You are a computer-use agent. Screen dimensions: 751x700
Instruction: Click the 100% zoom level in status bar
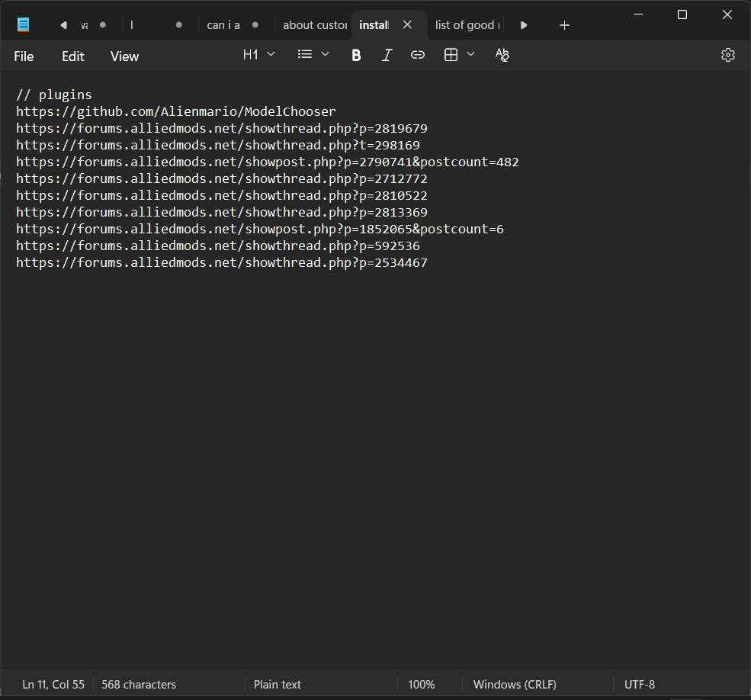(x=421, y=685)
